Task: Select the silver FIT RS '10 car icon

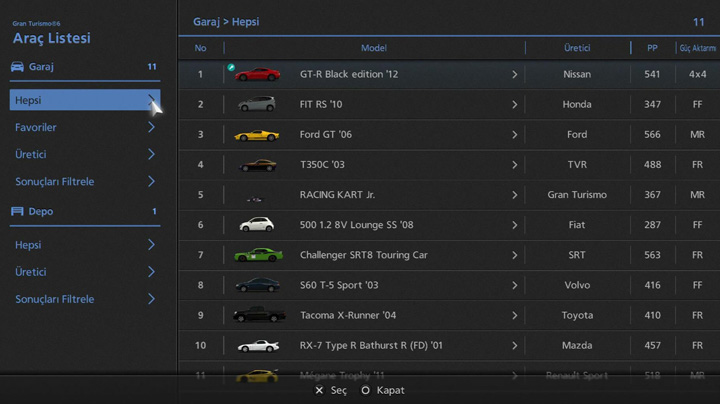Action: pyautogui.click(x=257, y=104)
